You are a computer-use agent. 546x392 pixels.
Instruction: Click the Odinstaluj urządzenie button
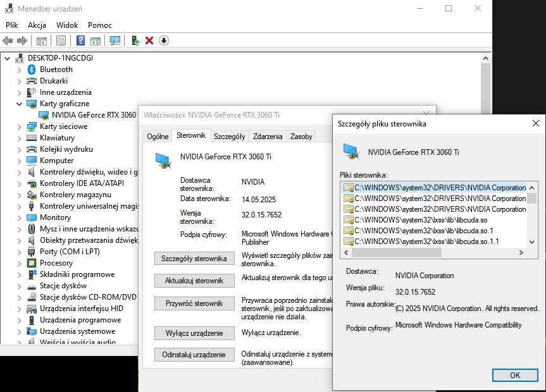pos(194,355)
